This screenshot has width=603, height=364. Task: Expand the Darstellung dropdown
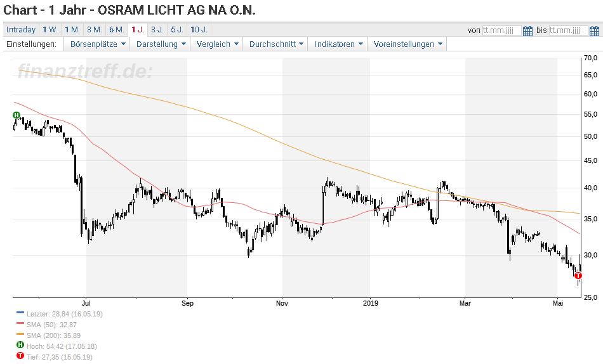coord(161,44)
